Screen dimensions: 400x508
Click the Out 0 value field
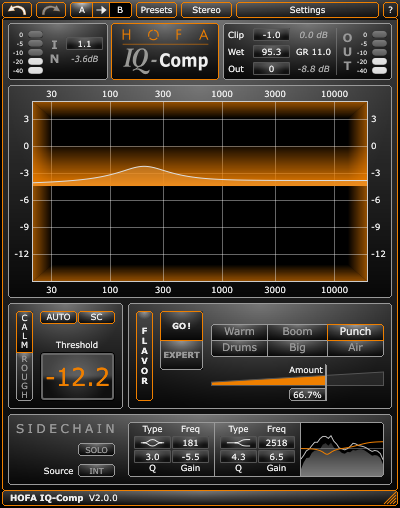(271, 69)
